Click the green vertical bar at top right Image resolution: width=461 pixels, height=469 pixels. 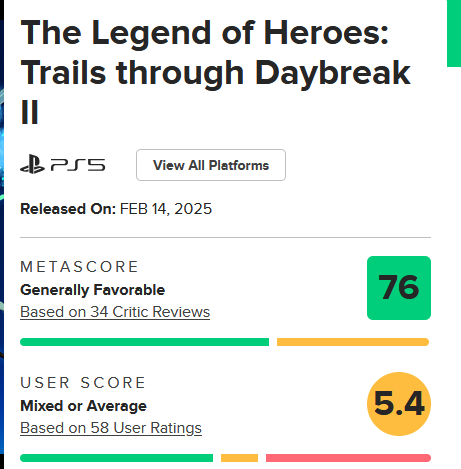click(454, 33)
